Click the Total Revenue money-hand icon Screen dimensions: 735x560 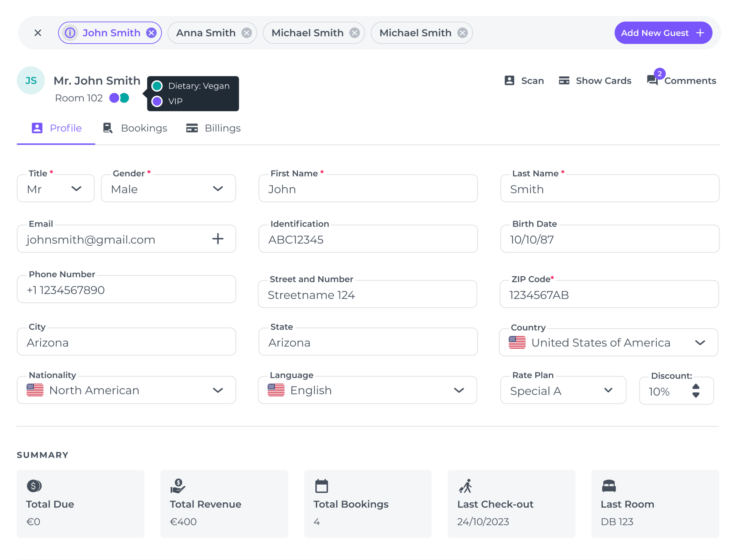point(178,486)
